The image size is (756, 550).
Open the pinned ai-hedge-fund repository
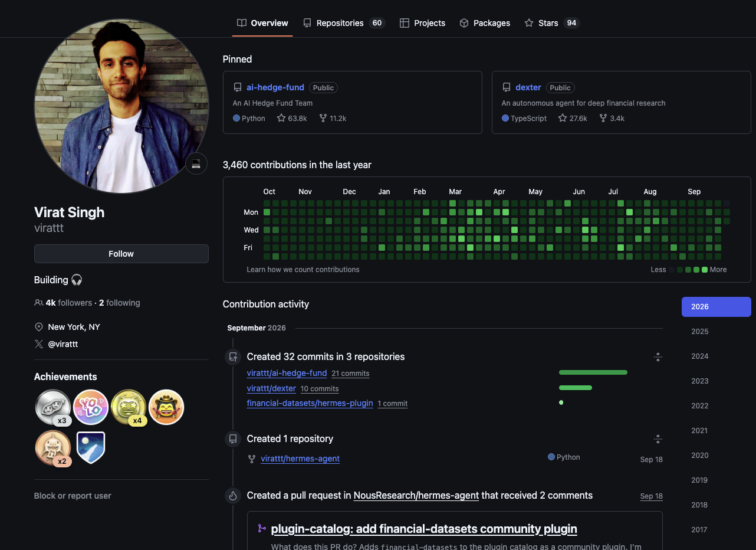point(275,87)
